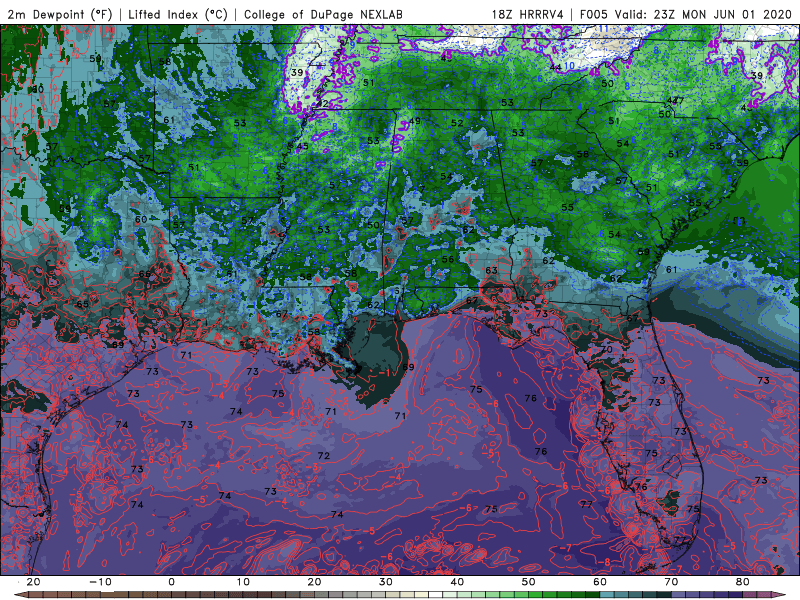Click the dewpoint value '65' on map

click(82, 305)
